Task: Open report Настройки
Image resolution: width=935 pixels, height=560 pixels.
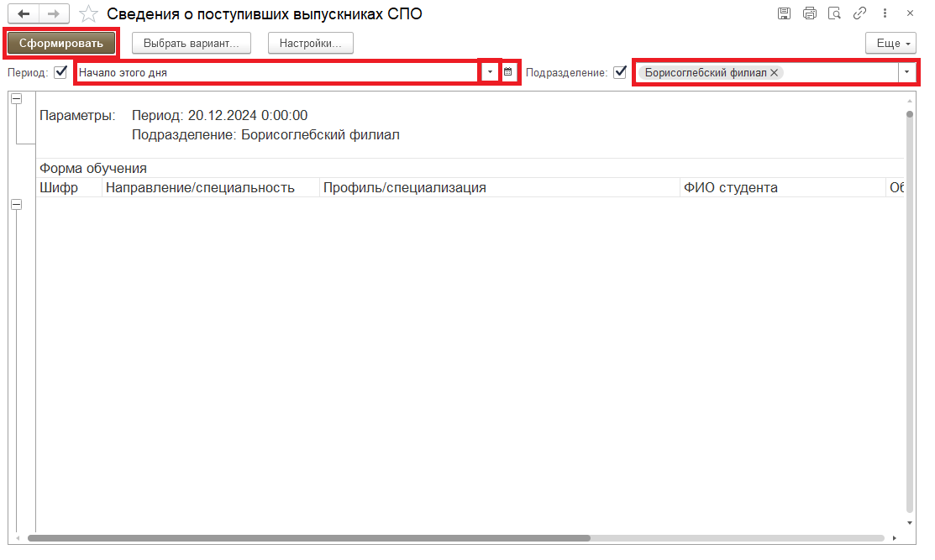Action: coord(310,43)
